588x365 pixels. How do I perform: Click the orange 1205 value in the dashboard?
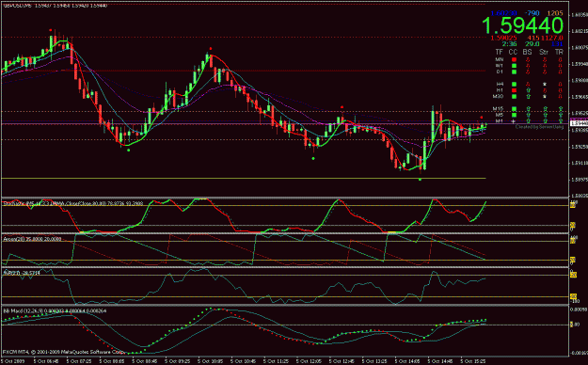555,13
